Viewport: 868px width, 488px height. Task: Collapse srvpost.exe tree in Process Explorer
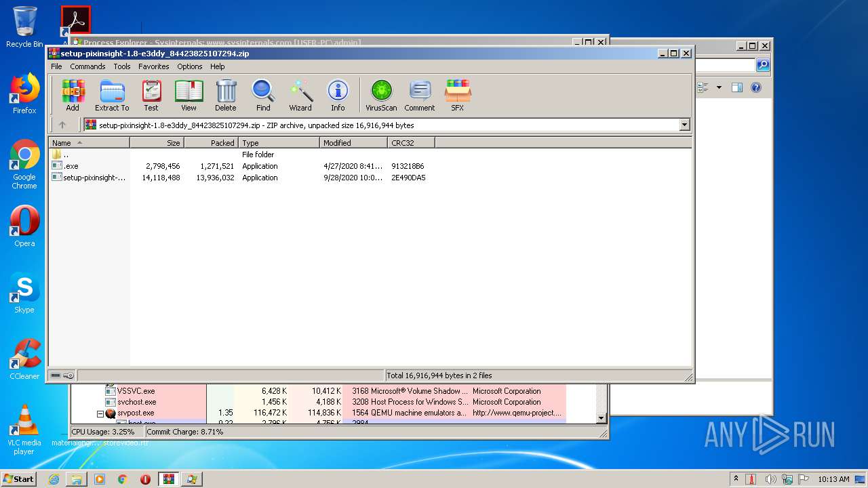[100, 413]
